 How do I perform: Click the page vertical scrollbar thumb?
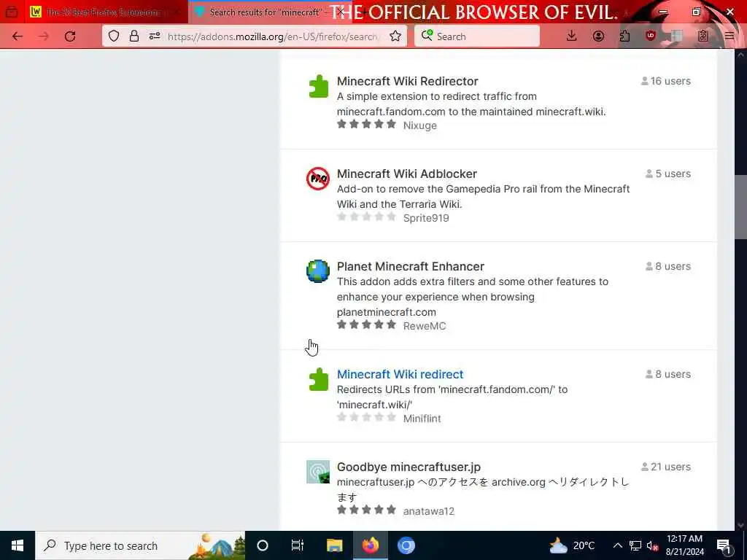click(740, 207)
